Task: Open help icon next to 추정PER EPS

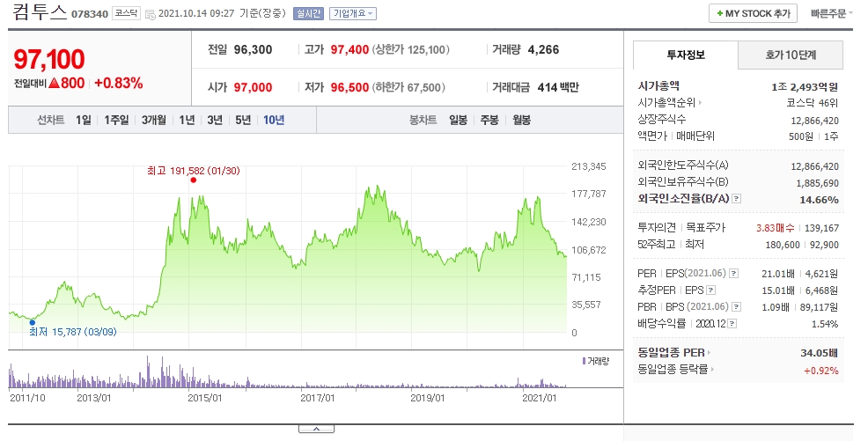Action: tap(710, 290)
